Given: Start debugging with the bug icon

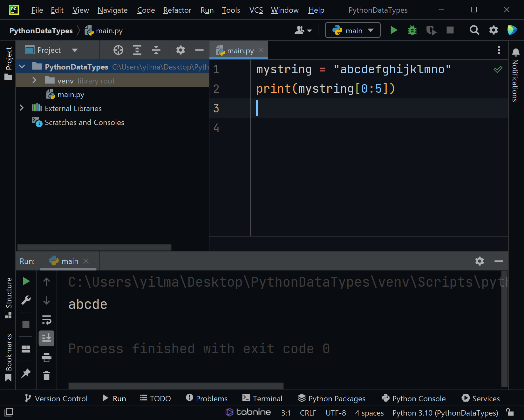Looking at the screenshot, I should coord(412,30).
